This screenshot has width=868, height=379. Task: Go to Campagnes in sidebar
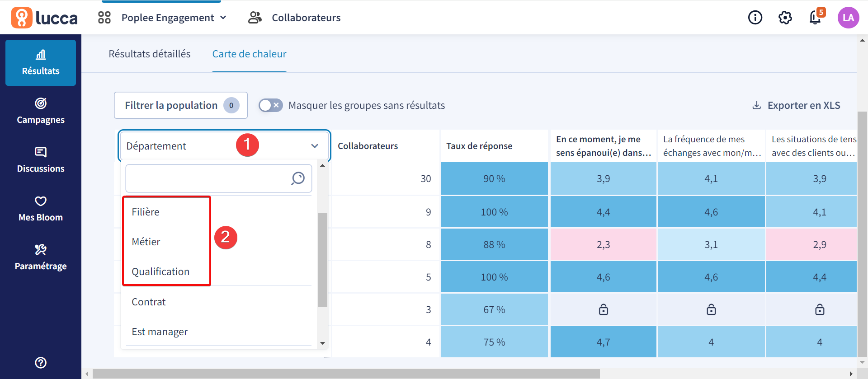click(41, 112)
